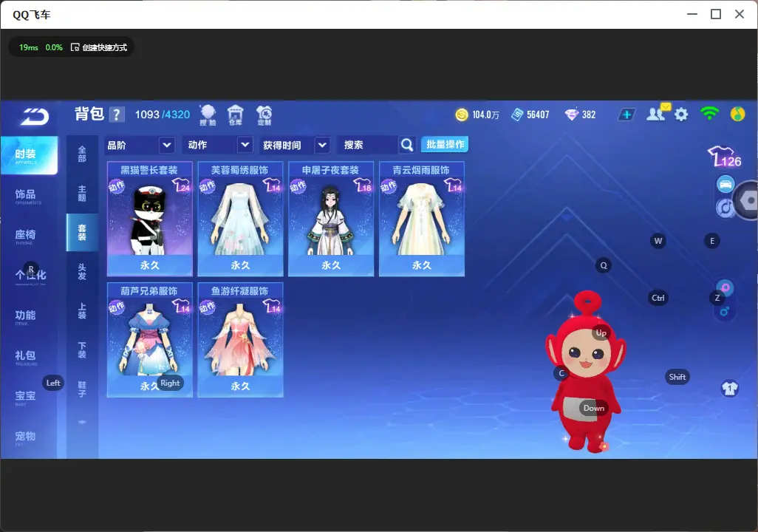Switch to the 座椅 category tab
The image size is (758, 532).
(x=28, y=236)
